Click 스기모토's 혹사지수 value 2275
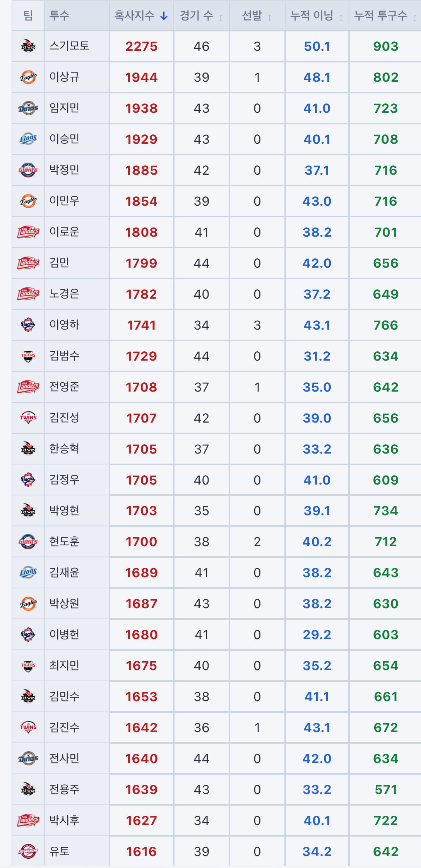 (x=141, y=46)
